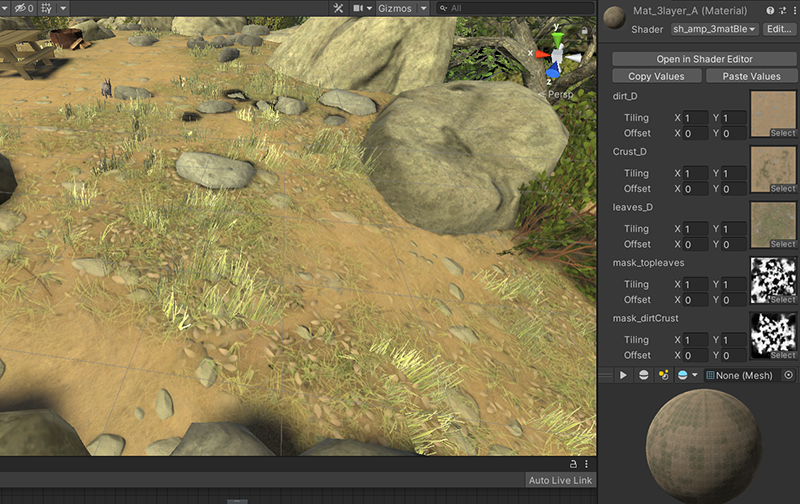The width and height of the screenshot is (800, 504).
Task: Edit dirt_D Offset X field
Action: pyautogui.click(x=695, y=134)
